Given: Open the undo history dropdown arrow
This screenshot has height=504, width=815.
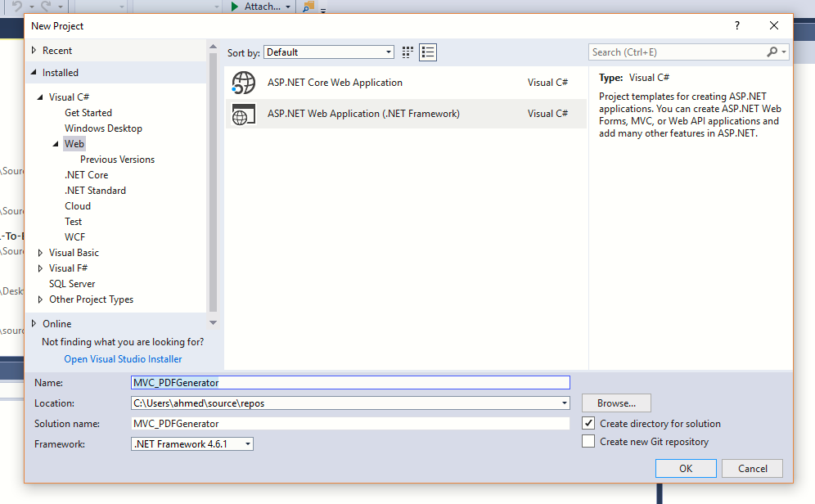Looking at the screenshot, I should pyautogui.click(x=31, y=7).
